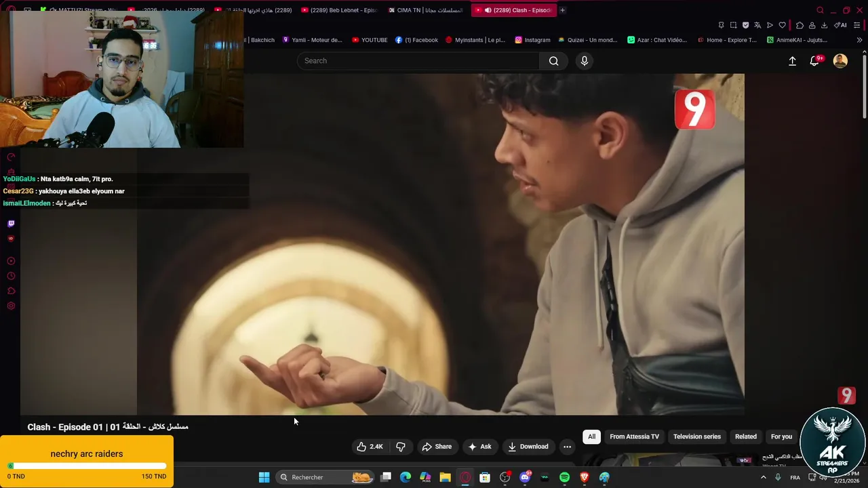Open the extensions cube icon in toolbar

click(800, 25)
